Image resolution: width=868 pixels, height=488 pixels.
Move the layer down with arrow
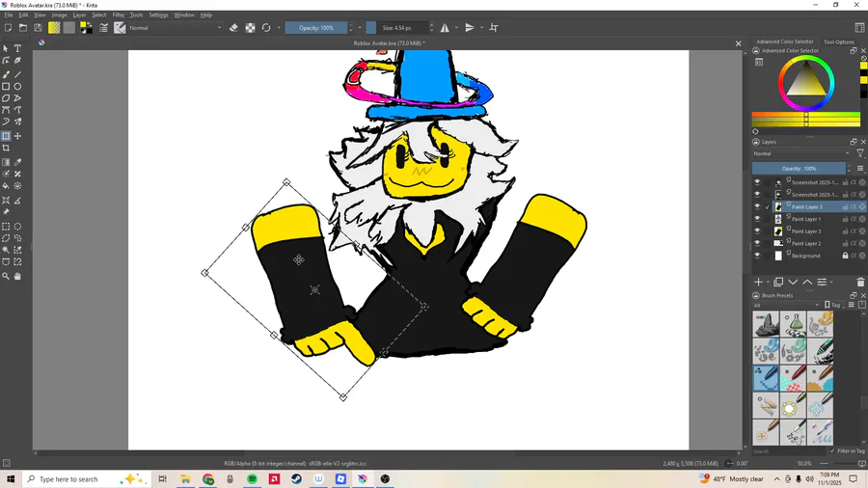(x=793, y=283)
